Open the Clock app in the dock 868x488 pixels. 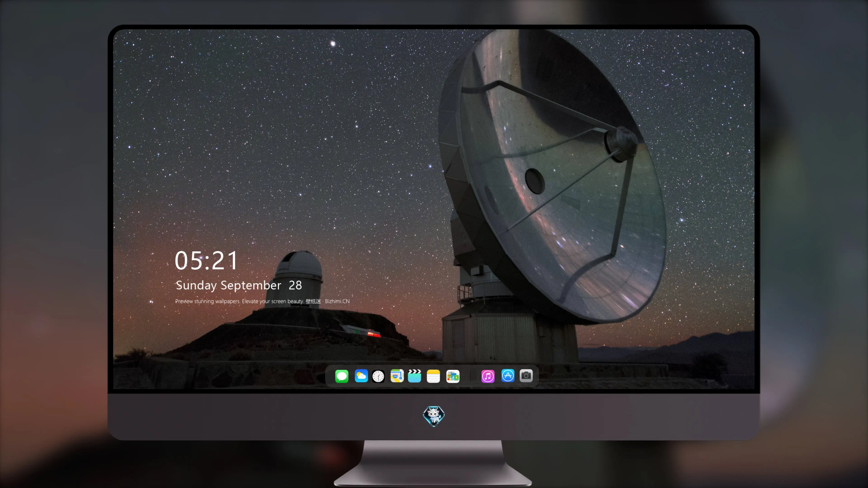pyautogui.click(x=378, y=376)
